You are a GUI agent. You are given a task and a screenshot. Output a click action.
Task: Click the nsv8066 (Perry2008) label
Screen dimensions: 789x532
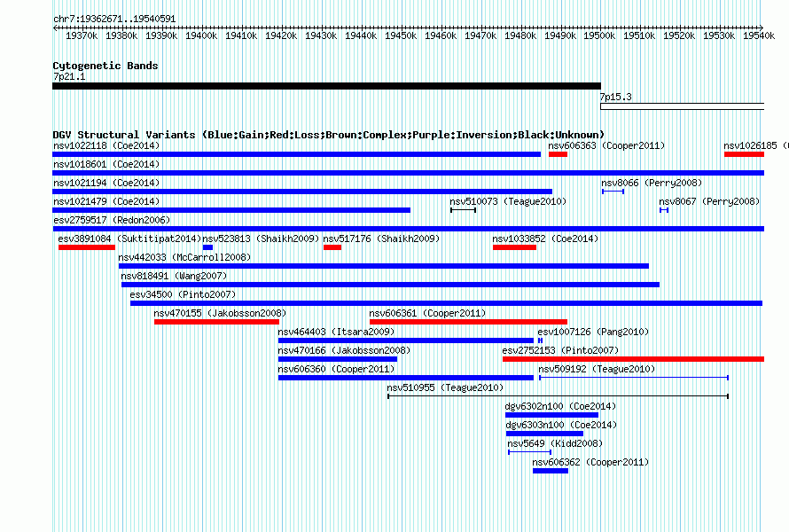pyautogui.click(x=652, y=183)
